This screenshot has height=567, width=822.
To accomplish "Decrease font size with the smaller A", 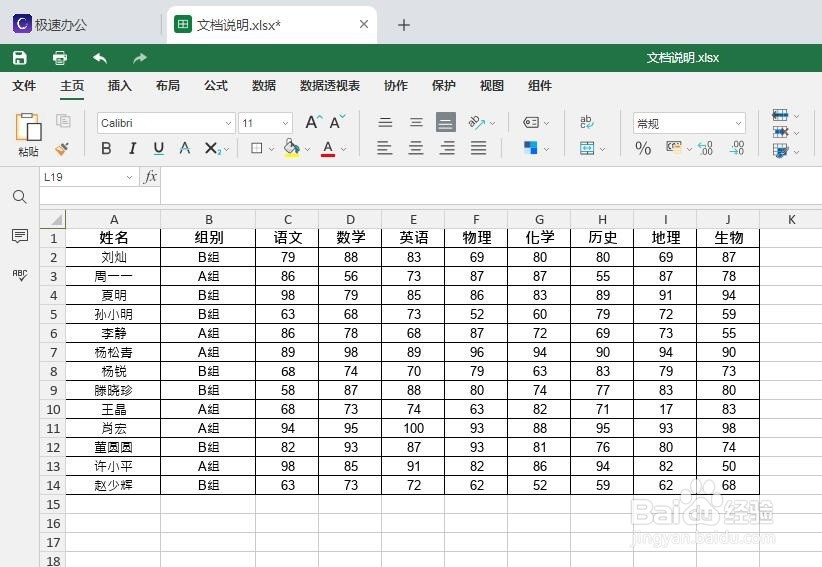I will (x=337, y=123).
